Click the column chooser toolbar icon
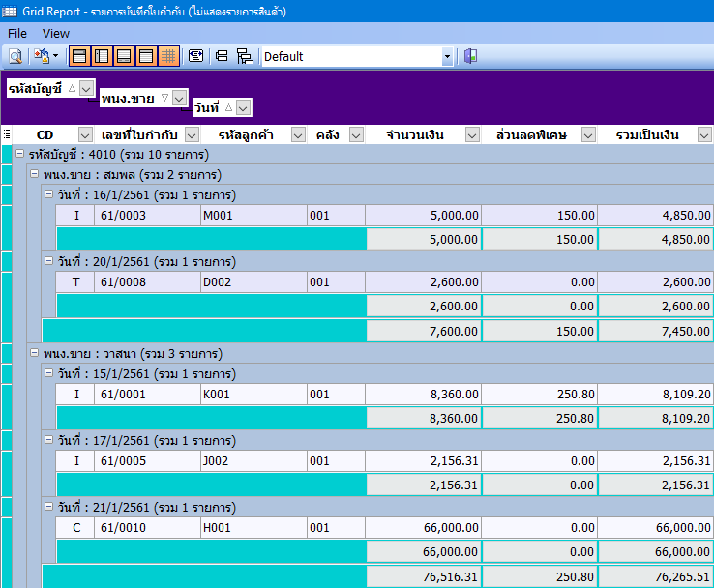Screen dimensions: 714x588 pyautogui.click(x=195, y=56)
